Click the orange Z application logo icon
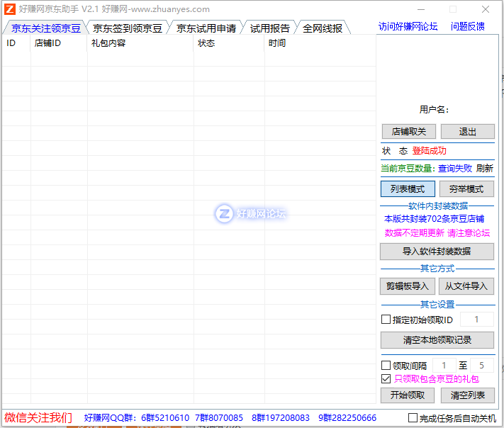504x428 pixels. pos(9,9)
